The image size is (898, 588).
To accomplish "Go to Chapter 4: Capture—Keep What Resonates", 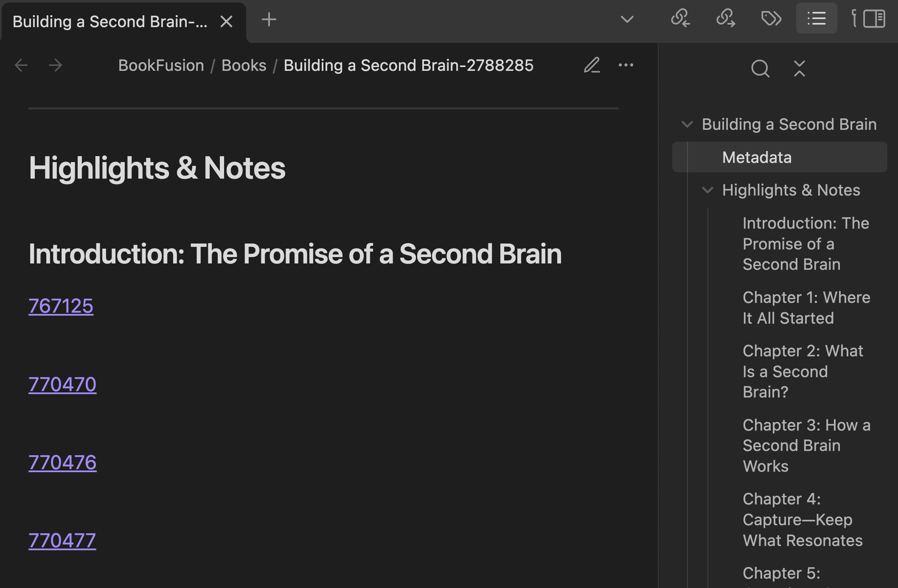I will 803,520.
